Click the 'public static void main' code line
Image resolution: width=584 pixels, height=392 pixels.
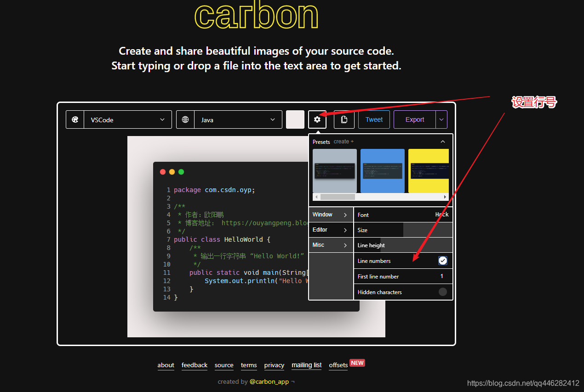pos(248,273)
